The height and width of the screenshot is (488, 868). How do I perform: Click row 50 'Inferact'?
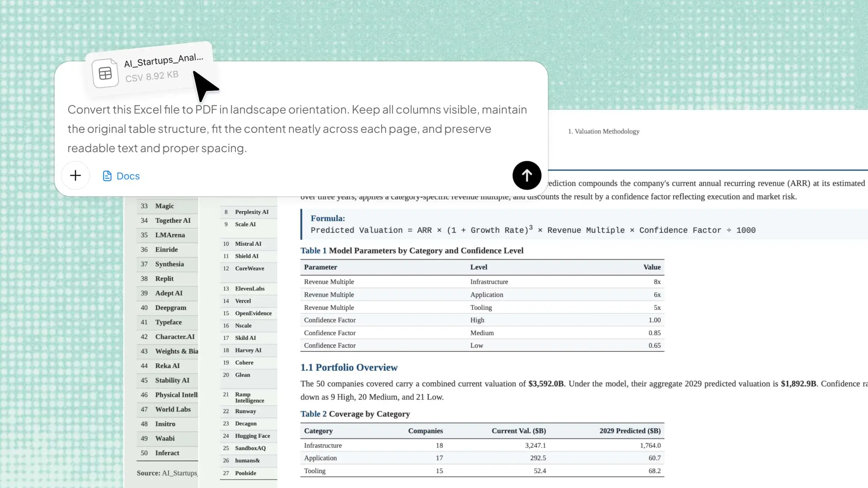coord(167,453)
